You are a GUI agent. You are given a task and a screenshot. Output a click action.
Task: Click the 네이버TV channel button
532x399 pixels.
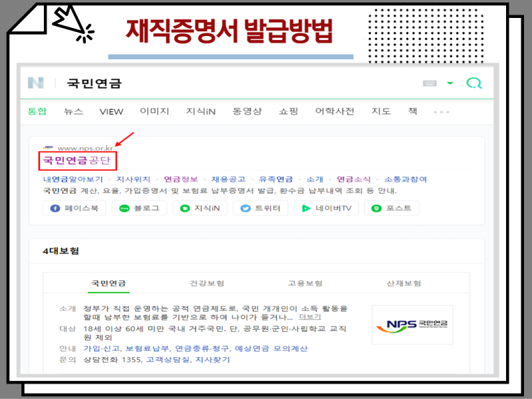tap(326, 208)
